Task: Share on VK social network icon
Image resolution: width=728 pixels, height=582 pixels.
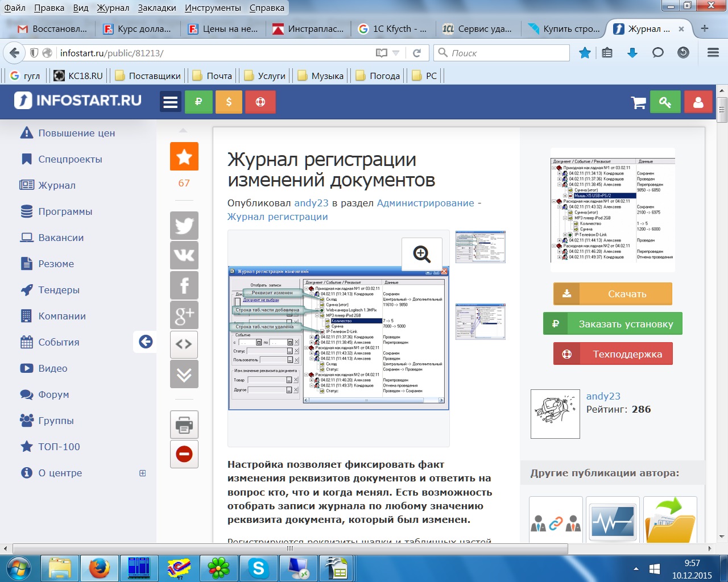Action: 184,255
